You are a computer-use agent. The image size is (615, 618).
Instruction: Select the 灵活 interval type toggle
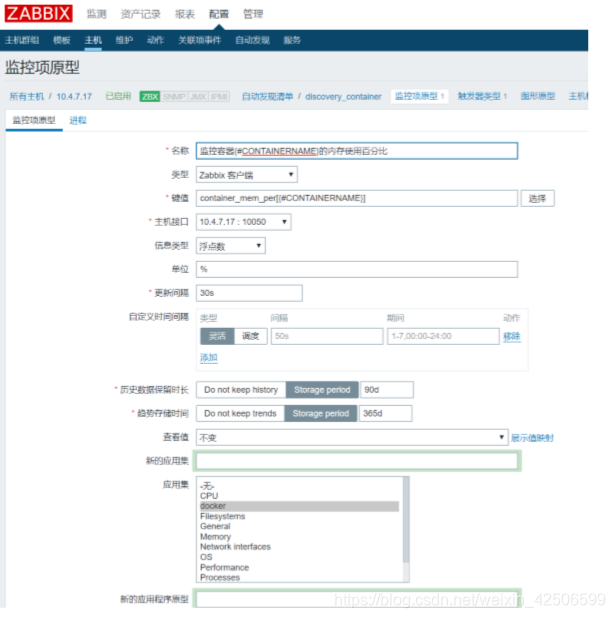218,336
